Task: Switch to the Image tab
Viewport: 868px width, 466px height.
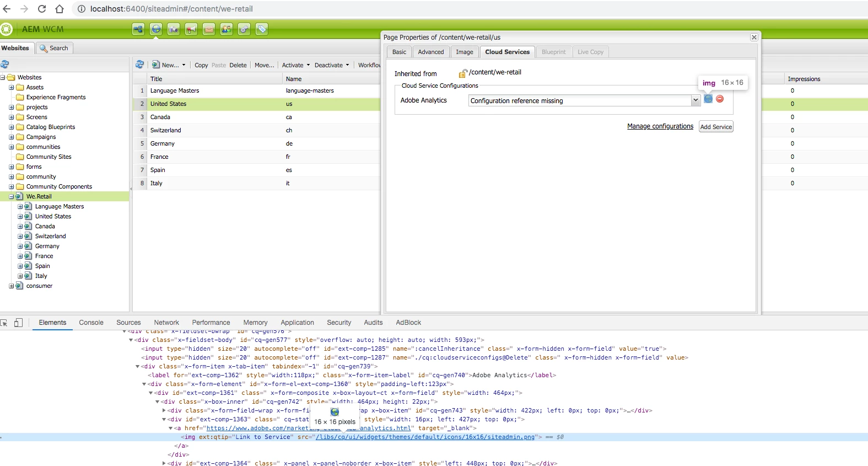Action: point(464,52)
